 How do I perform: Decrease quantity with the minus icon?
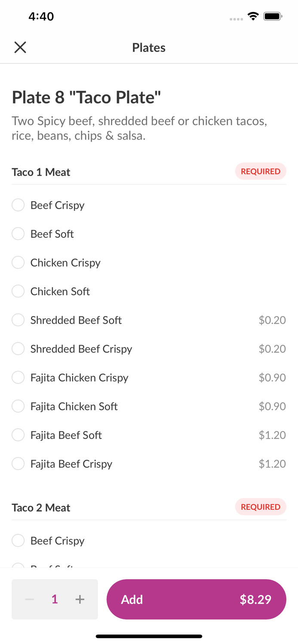[30, 599]
